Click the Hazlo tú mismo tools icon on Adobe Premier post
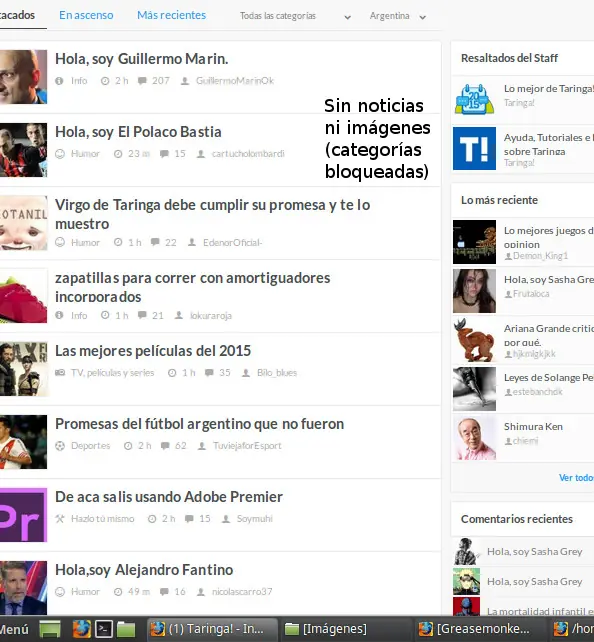This screenshot has height=642, width=594. pos(60,518)
